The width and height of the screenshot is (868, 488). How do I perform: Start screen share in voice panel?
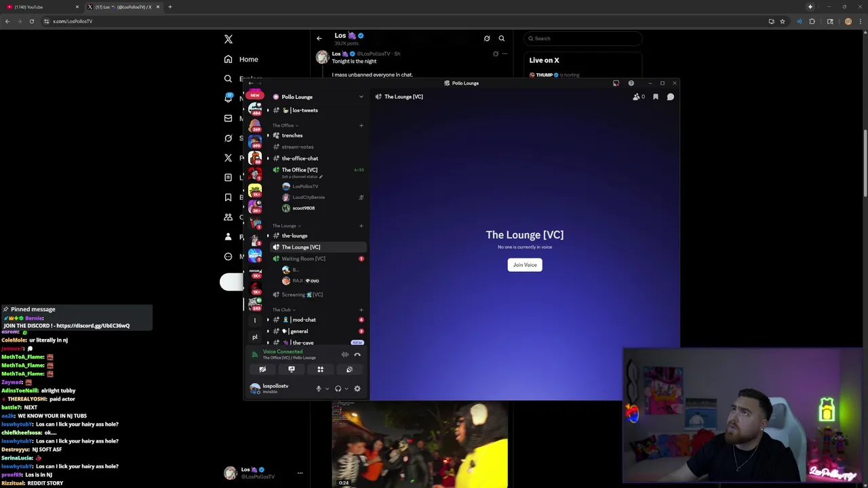pyautogui.click(x=292, y=369)
